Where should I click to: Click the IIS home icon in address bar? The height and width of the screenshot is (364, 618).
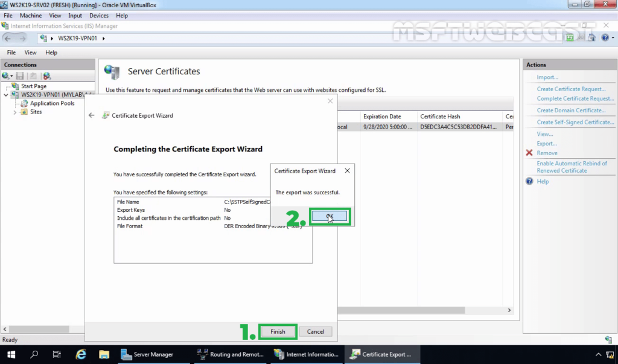pos(591,38)
